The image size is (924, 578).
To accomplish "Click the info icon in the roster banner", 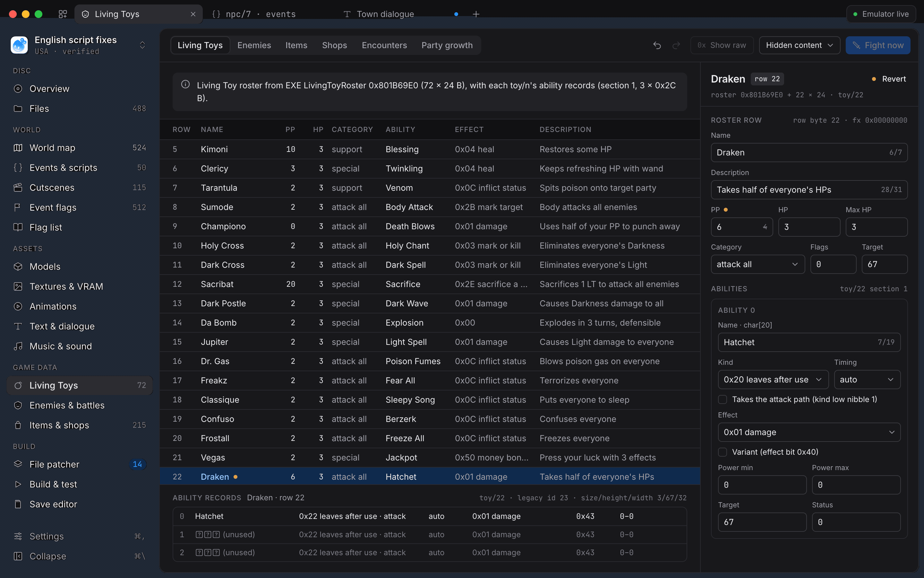I will coord(185,84).
